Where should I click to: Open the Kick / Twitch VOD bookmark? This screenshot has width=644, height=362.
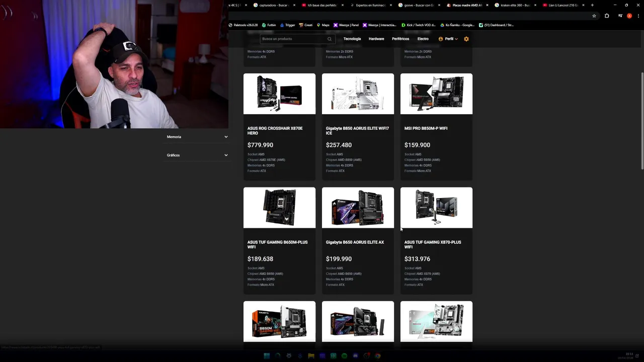coord(419,25)
